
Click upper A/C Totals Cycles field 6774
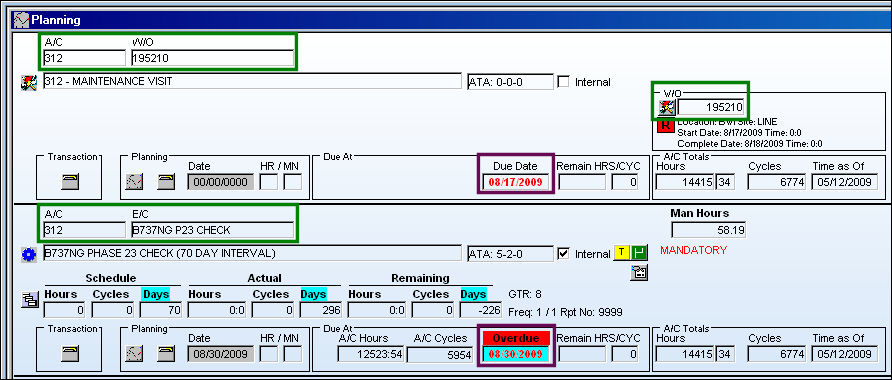777,182
